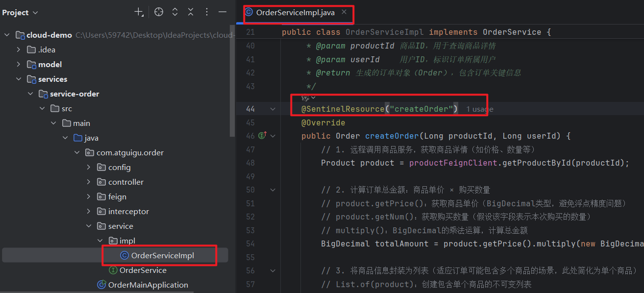Select the model module row
This screenshot has height=293, width=644.
click(x=115, y=64)
